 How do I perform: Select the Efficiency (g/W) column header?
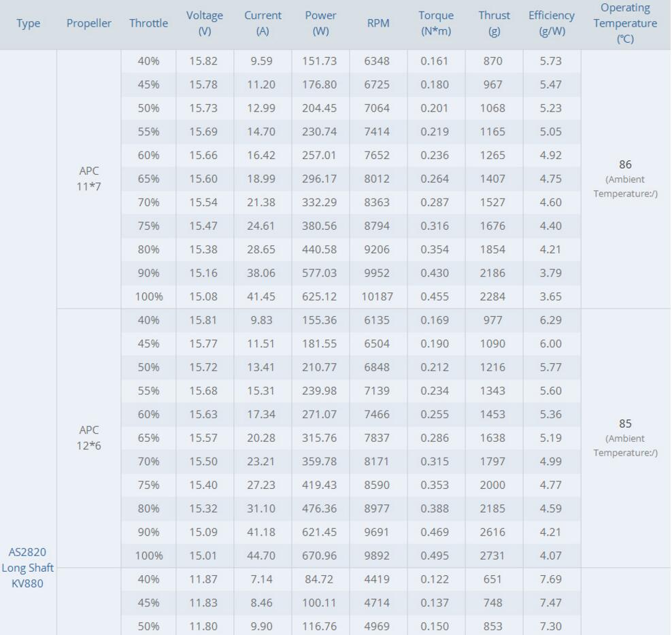point(551,24)
